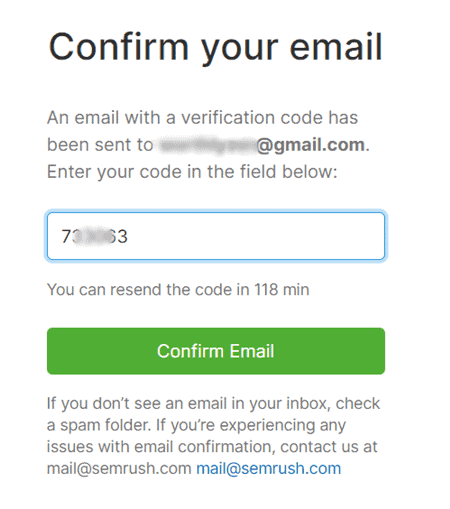Open the blue mail@semrush.com link

pos(269,468)
